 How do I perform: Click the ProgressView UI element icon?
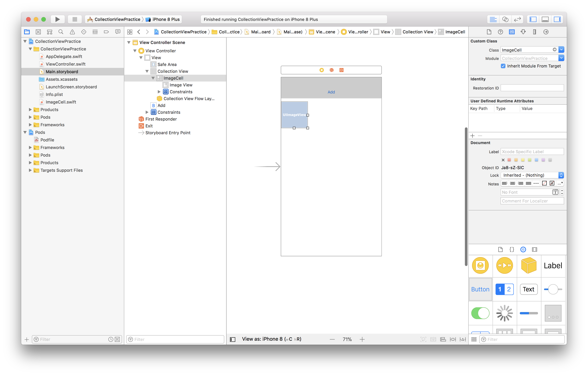coord(529,313)
